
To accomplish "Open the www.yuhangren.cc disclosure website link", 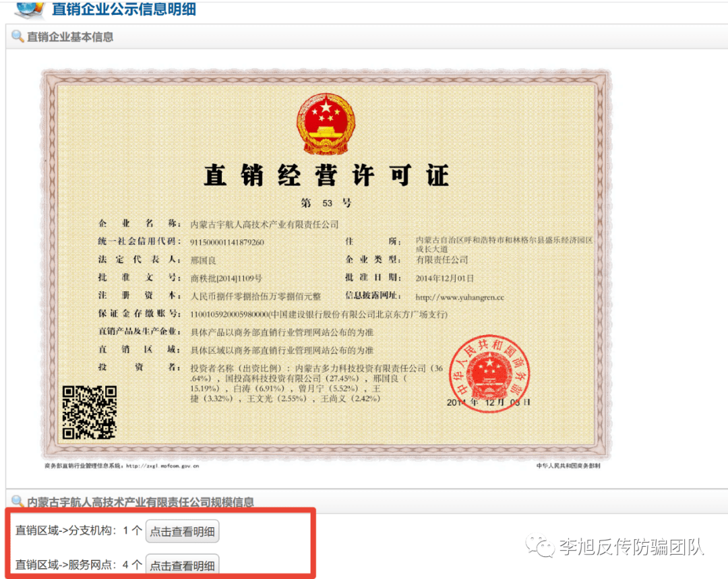I will pos(459,297).
